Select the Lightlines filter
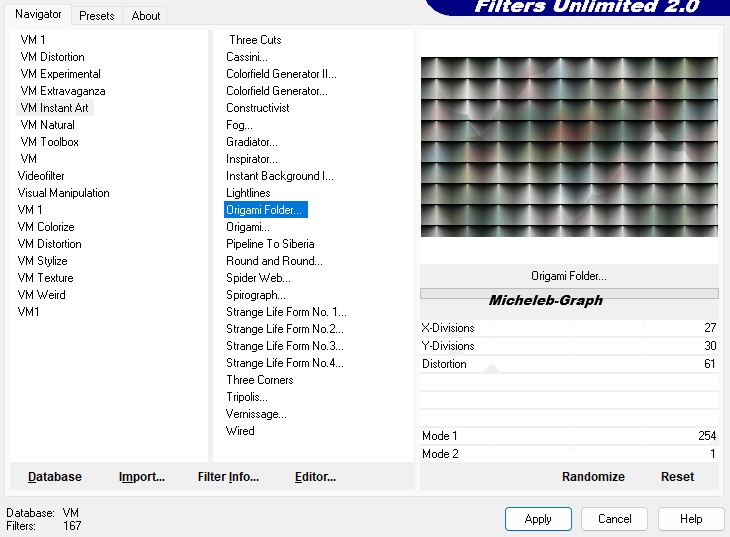Viewport: 730px width, 537px height. [x=248, y=193]
